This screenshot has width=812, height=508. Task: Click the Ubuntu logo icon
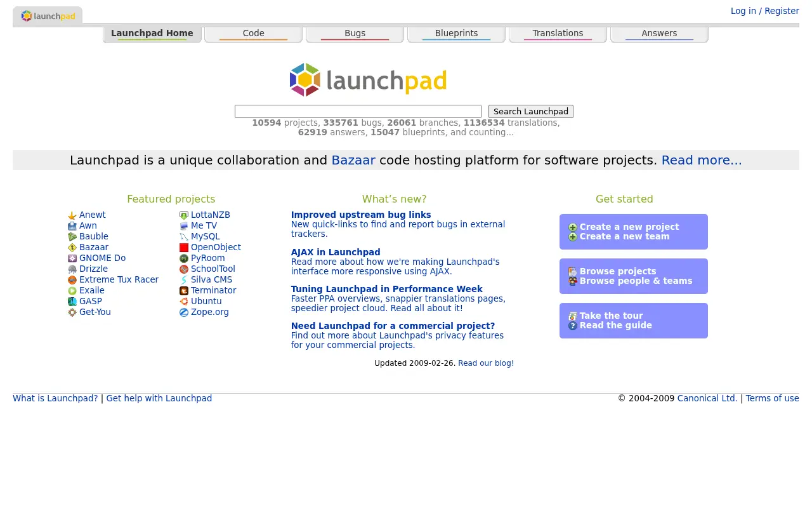click(184, 302)
